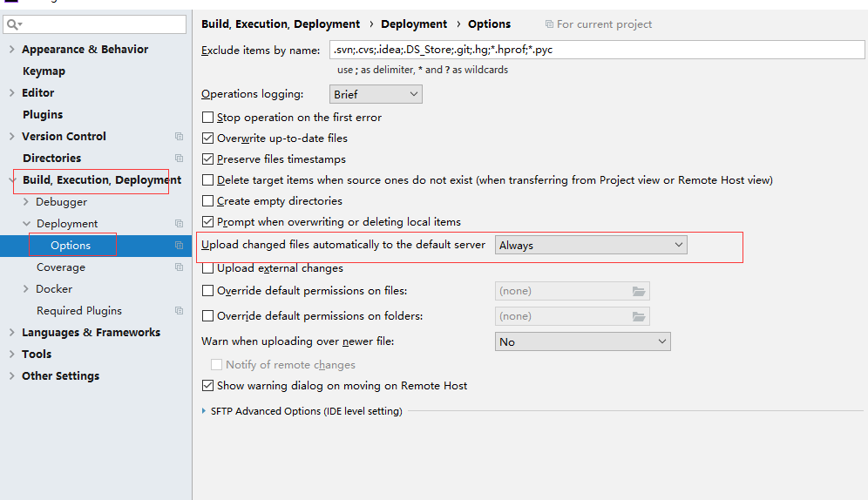This screenshot has height=500, width=868.
Task: Click the search magnifier icon in settings
Action: [x=14, y=24]
